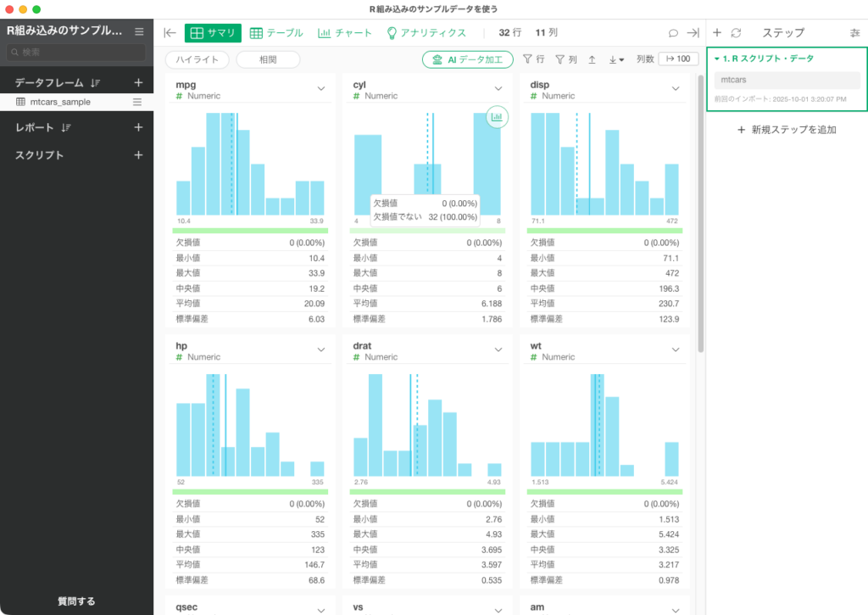Screen dimensions: 868x615
Task: Toggle the 相関 pill button
Action: (268, 59)
